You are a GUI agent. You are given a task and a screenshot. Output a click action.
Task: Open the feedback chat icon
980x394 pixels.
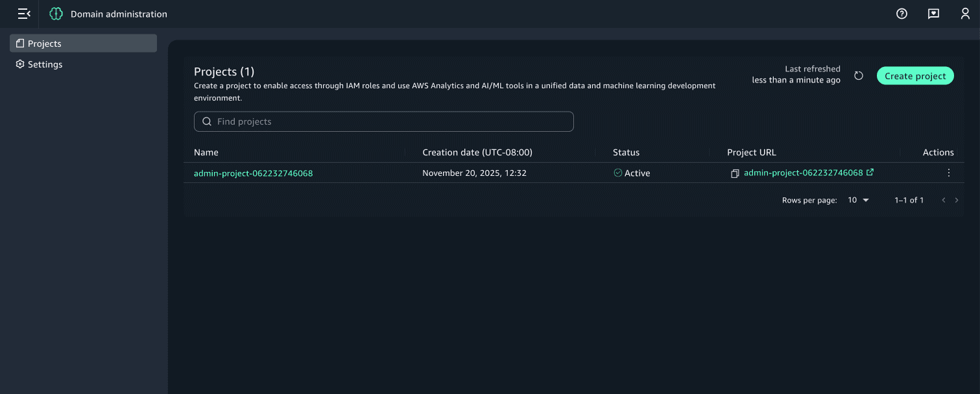(933, 14)
